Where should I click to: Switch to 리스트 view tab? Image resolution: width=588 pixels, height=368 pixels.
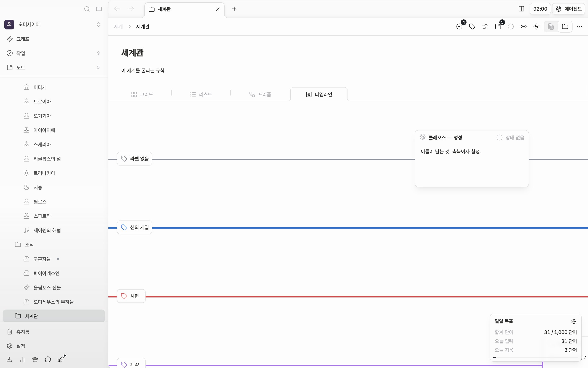201,94
